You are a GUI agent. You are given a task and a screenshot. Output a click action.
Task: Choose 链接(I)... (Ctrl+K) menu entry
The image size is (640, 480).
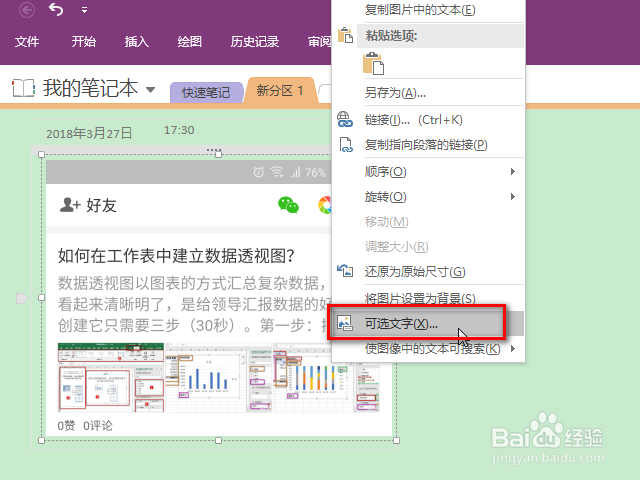(x=413, y=120)
